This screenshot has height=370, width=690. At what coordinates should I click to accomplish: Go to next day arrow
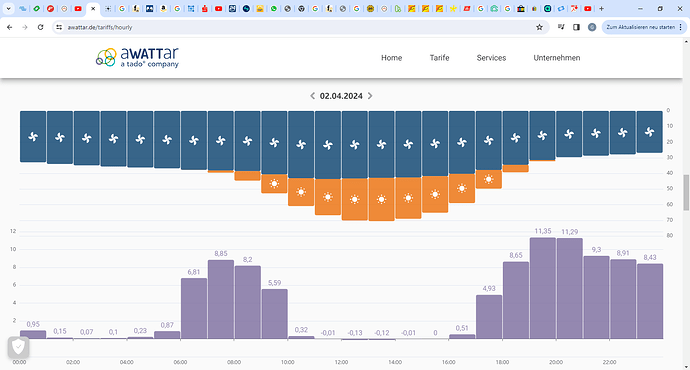[x=370, y=96]
